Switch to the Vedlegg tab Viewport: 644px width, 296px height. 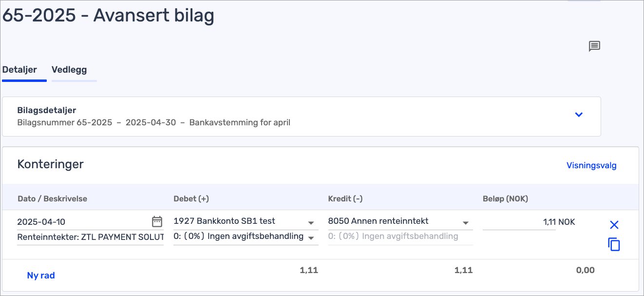click(x=69, y=70)
